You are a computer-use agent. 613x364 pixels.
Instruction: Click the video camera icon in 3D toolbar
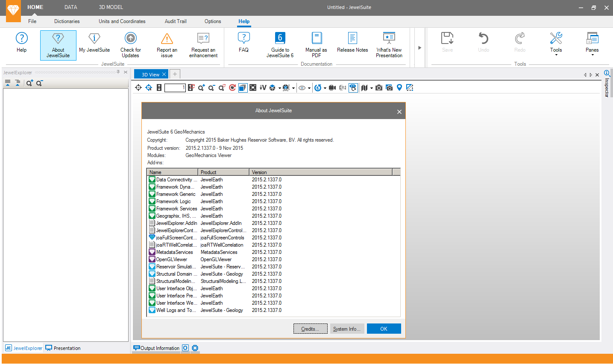(332, 87)
